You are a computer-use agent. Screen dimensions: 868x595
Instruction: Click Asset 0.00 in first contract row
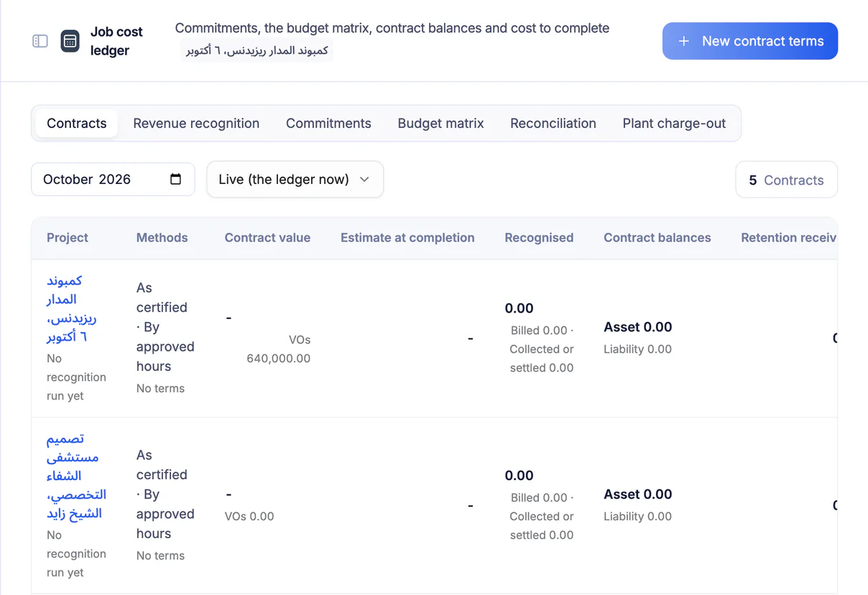pyautogui.click(x=638, y=327)
